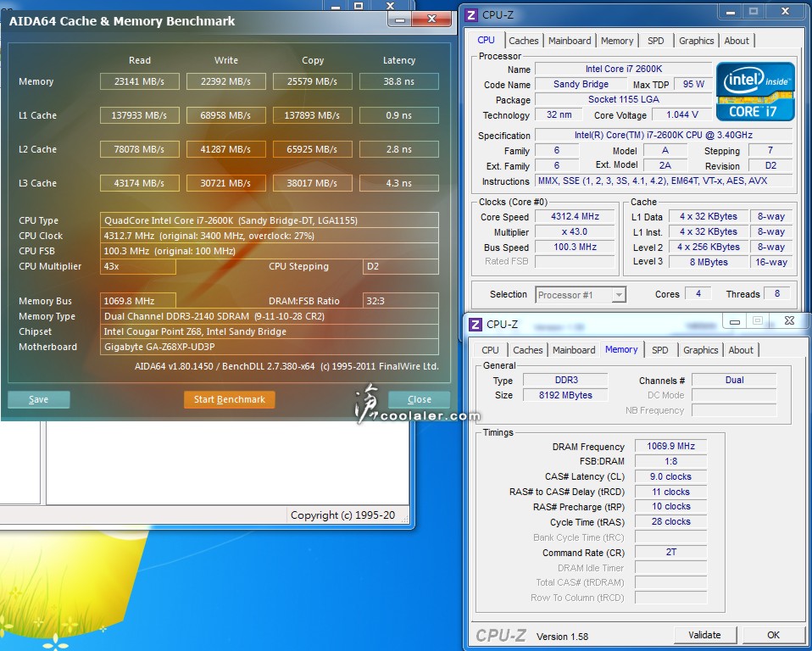This screenshot has height=651, width=812.
Task: Show Graphics tab in the CPU-Z memory window
Action: pos(701,350)
